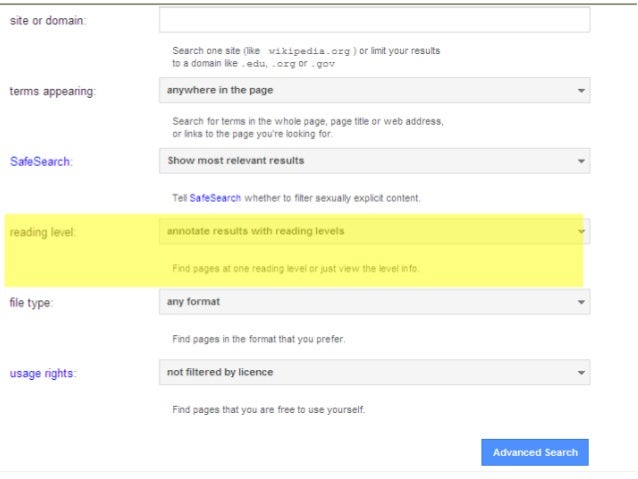Open 'annotate results with reading levels' dropdown

click(374, 231)
